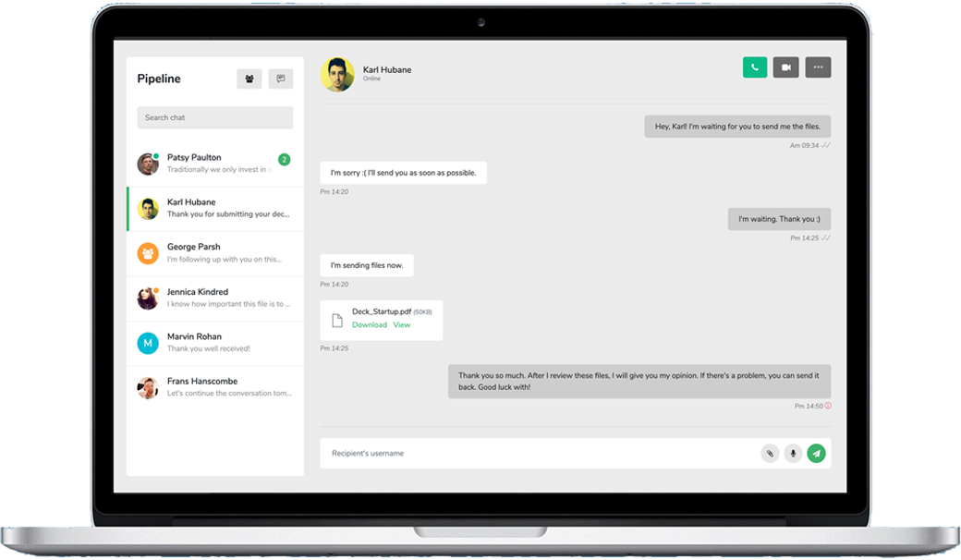The width and height of the screenshot is (961, 560).
Task: Record a voice message with the microphone icon
Action: (x=793, y=454)
